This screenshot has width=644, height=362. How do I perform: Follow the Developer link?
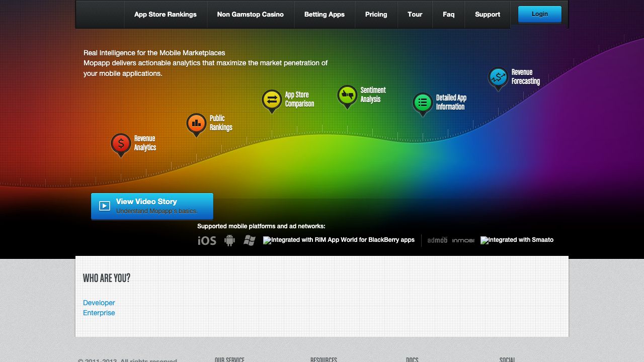(x=99, y=303)
